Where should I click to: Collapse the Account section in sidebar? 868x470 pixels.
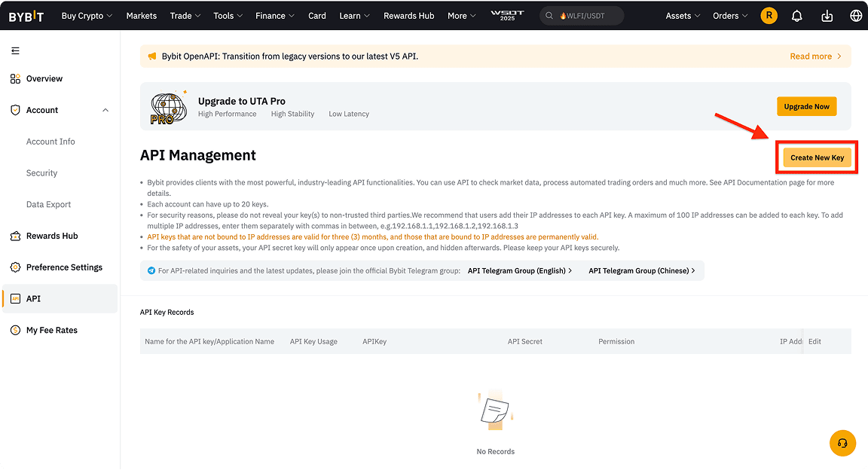pyautogui.click(x=106, y=110)
